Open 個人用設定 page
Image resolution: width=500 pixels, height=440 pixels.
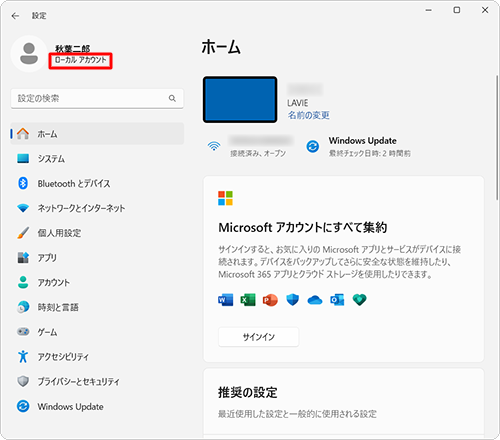[97, 233]
